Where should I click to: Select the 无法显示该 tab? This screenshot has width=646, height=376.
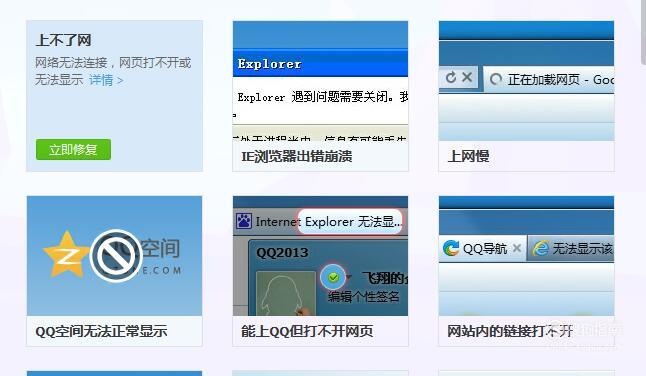[571, 248]
